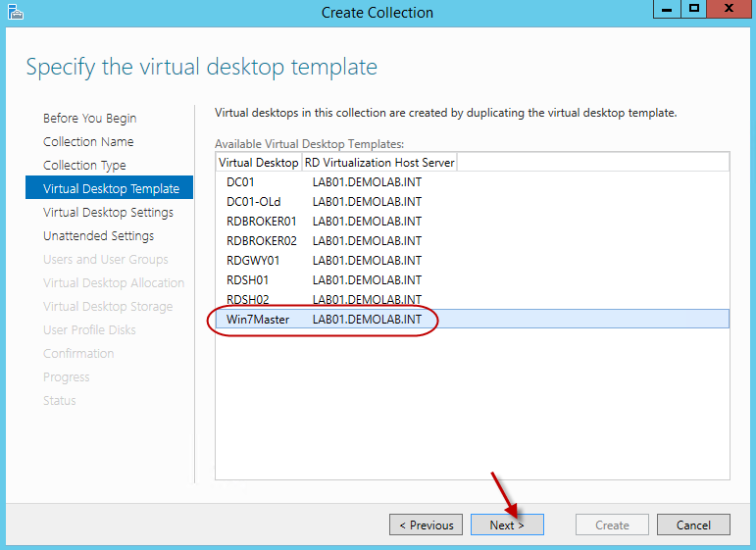Jump to the Collection Type step

click(x=84, y=166)
